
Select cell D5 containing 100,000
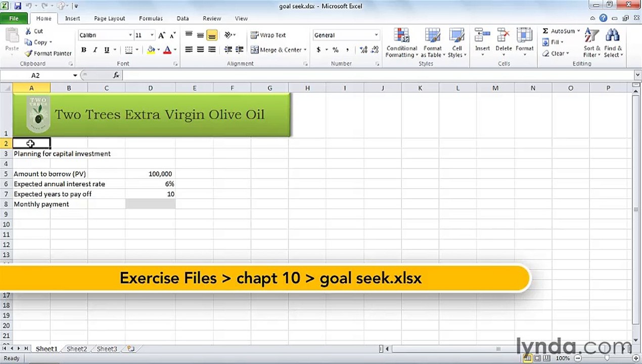coord(150,174)
